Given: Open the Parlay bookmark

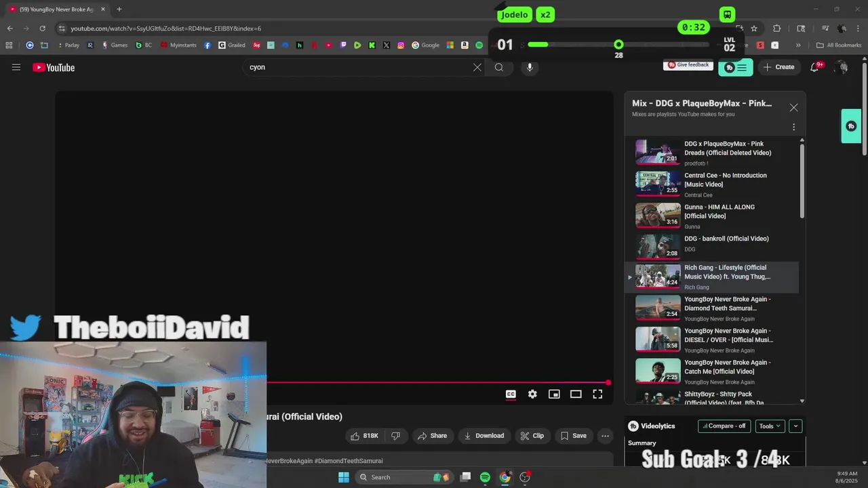Looking at the screenshot, I should coord(68,45).
